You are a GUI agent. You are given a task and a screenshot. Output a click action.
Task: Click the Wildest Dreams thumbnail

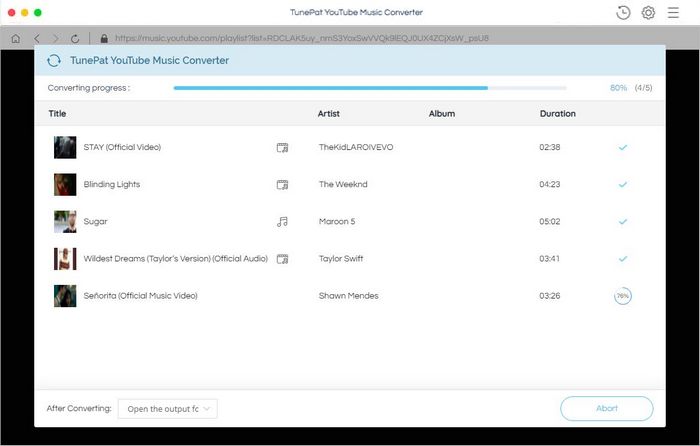coord(65,258)
